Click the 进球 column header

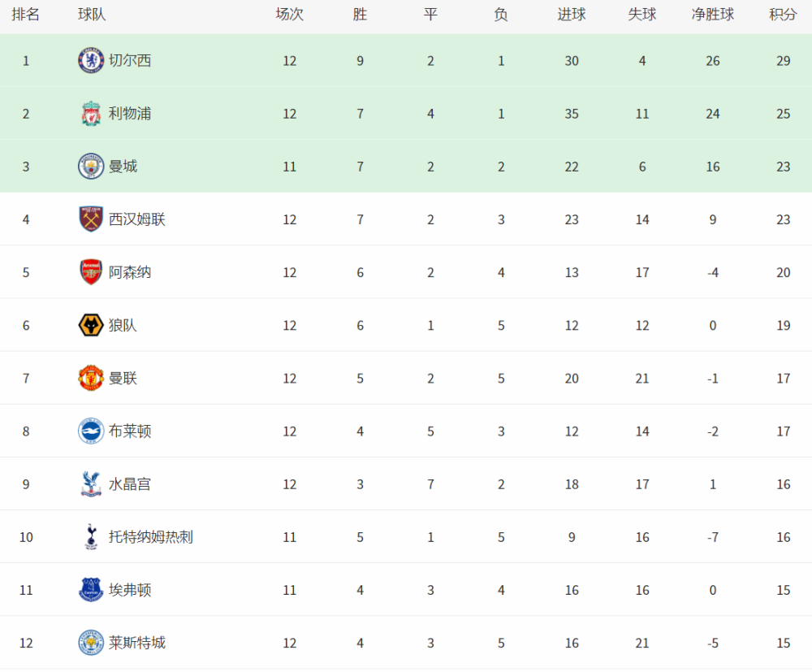pos(571,15)
